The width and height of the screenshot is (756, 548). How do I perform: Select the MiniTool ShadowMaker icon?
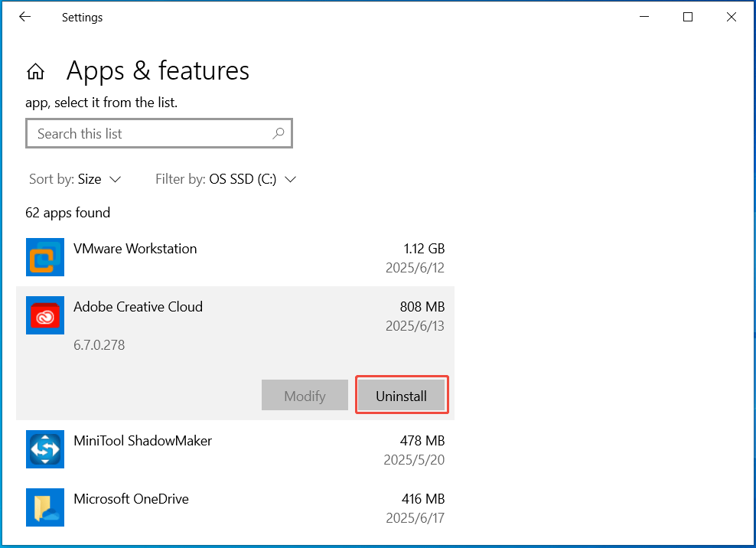pyautogui.click(x=45, y=449)
